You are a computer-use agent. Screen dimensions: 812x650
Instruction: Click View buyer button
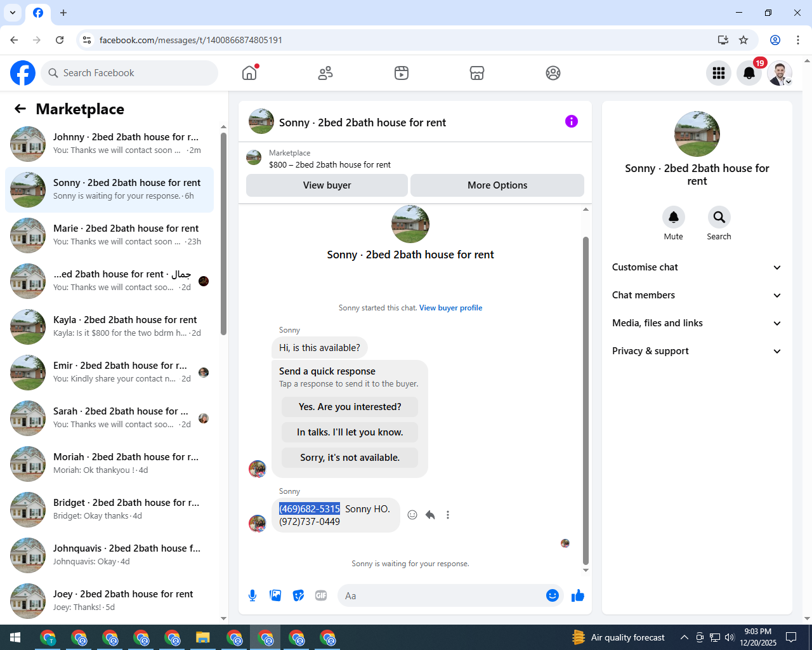point(327,185)
